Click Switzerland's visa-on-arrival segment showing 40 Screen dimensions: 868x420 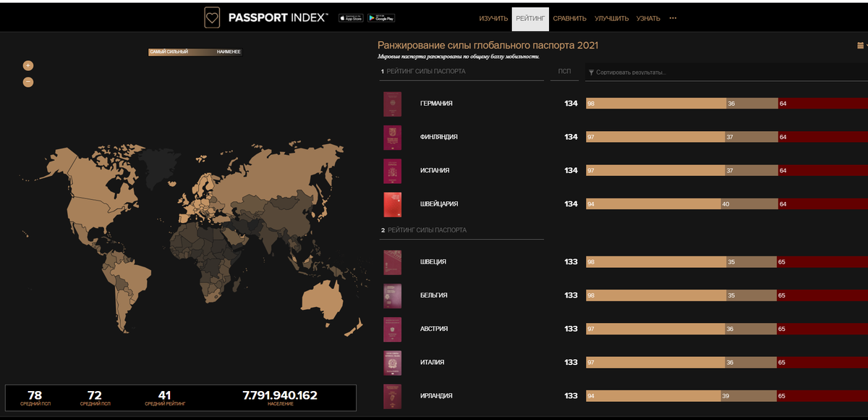click(x=749, y=204)
